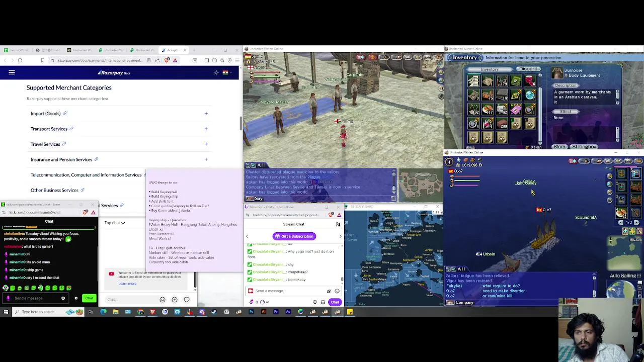
Task: Click Send a message field in Kick chat
Action: 35,298
